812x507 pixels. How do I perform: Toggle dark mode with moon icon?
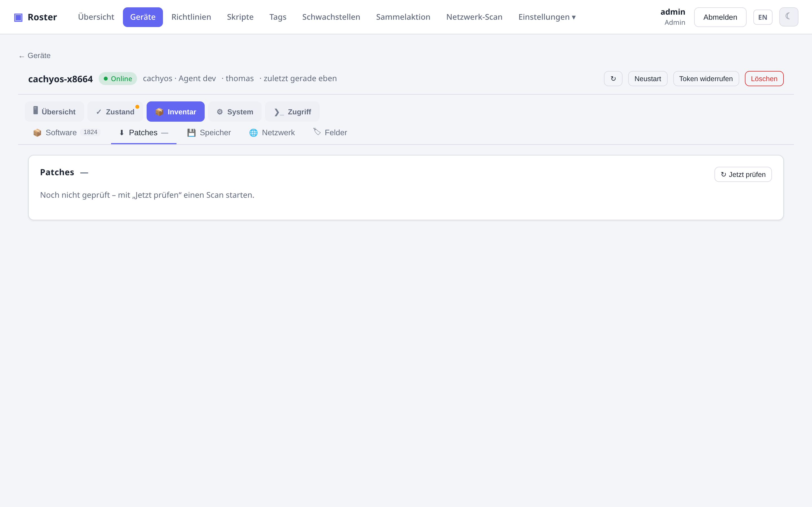789,17
